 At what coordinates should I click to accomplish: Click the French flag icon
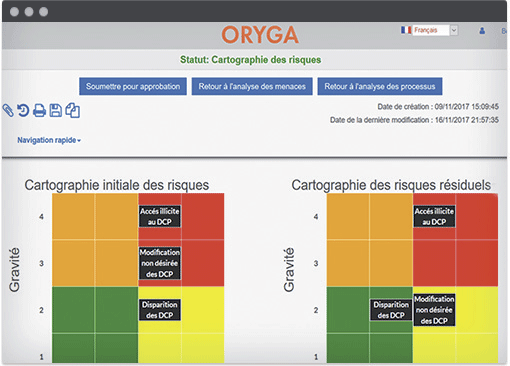406,30
